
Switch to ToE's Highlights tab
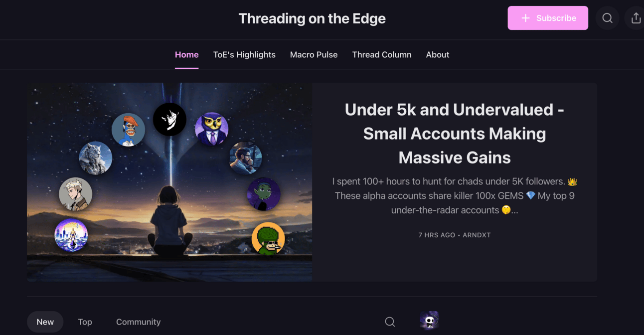[x=244, y=55]
